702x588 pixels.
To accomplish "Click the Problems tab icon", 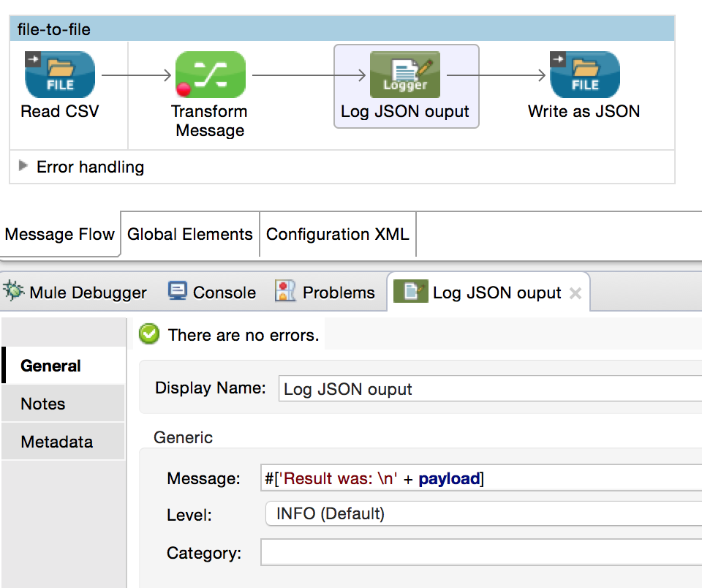I will click(x=285, y=292).
